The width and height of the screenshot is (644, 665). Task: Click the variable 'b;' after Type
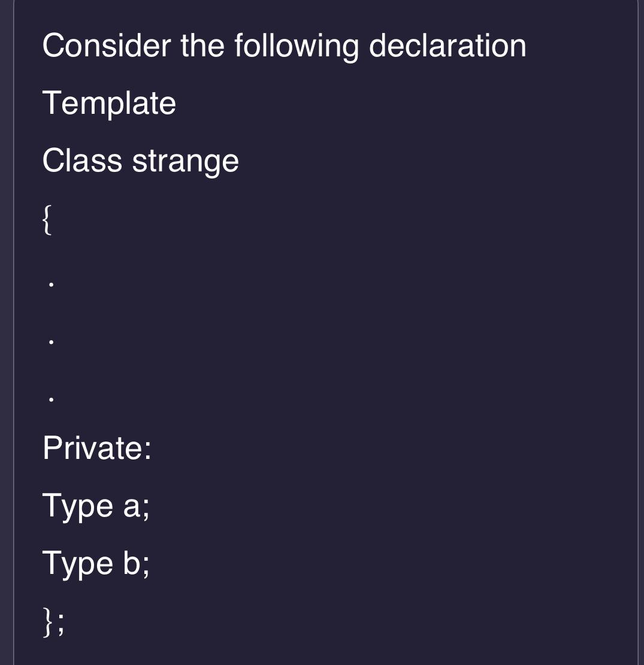pyautogui.click(x=136, y=563)
